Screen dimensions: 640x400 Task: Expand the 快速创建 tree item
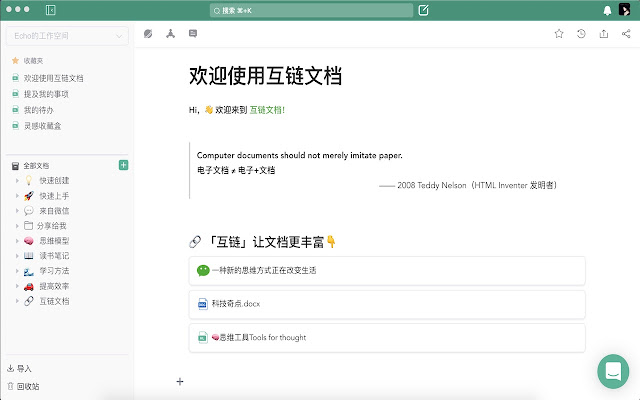[x=17, y=181]
